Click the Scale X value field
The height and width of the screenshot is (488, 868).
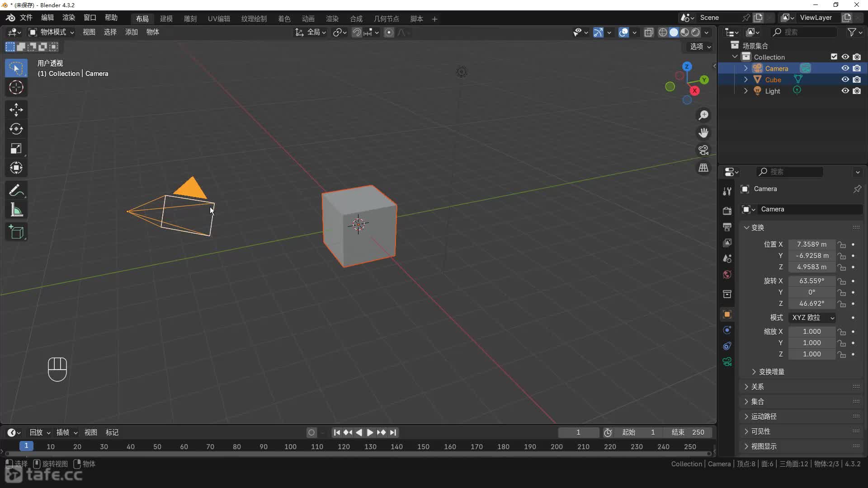tap(811, 332)
